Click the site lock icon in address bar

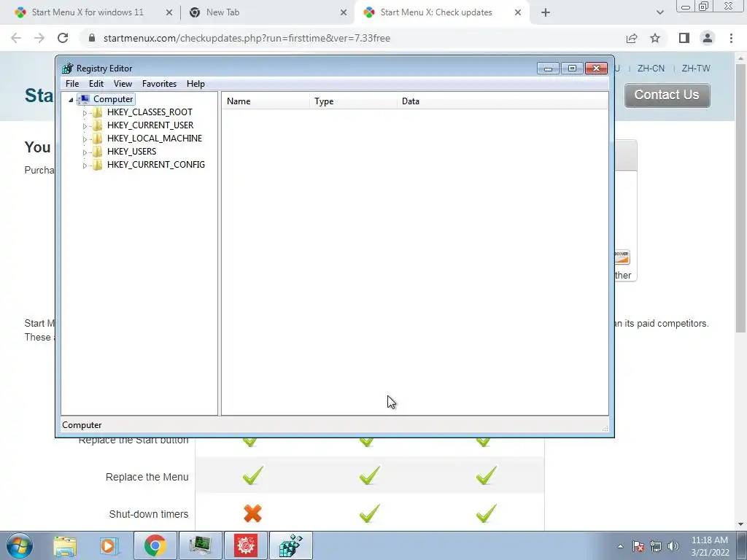(x=92, y=38)
